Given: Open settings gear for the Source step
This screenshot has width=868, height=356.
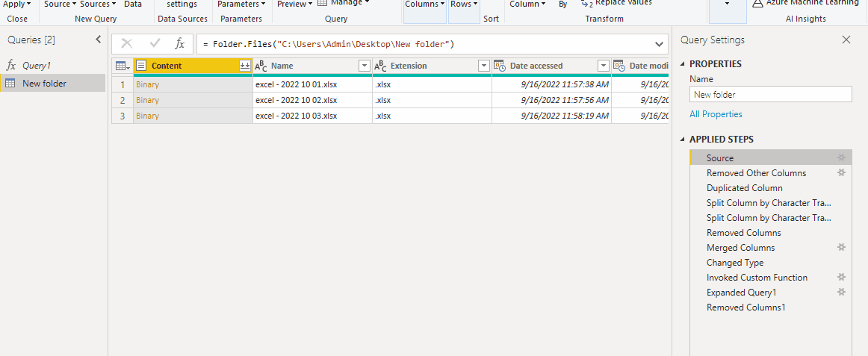Looking at the screenshot, I should [841, 157].
